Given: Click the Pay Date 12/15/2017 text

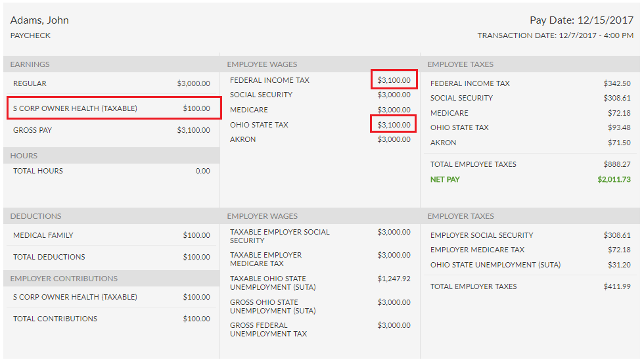Looking at the screenshot, I should click(x=581, y=20).
